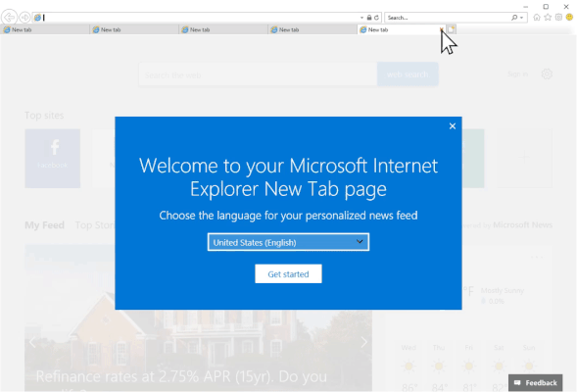Image resolution: width=577 pixels, height=392 pixels.
Task: Click the magnifier search icon in toolbar
Action: [514, 18]
